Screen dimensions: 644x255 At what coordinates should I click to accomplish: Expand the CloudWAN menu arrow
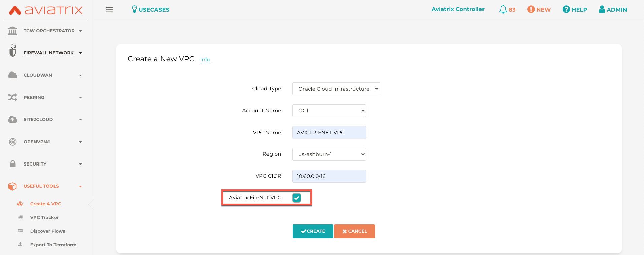(x=80, y=75)
